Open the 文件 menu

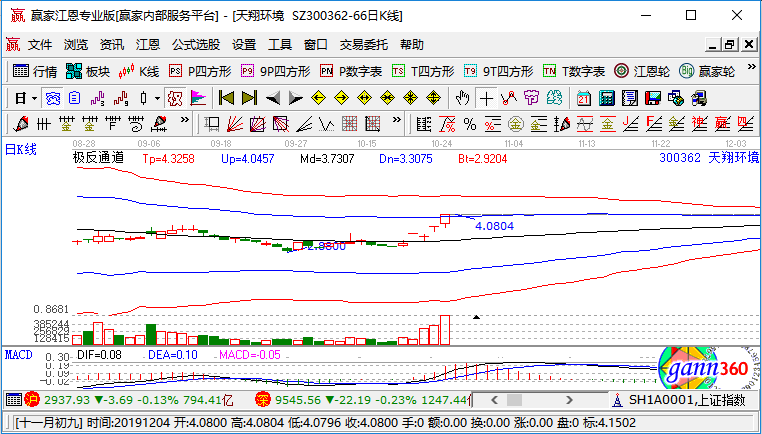pyautogui.click(x=39, y=45)
